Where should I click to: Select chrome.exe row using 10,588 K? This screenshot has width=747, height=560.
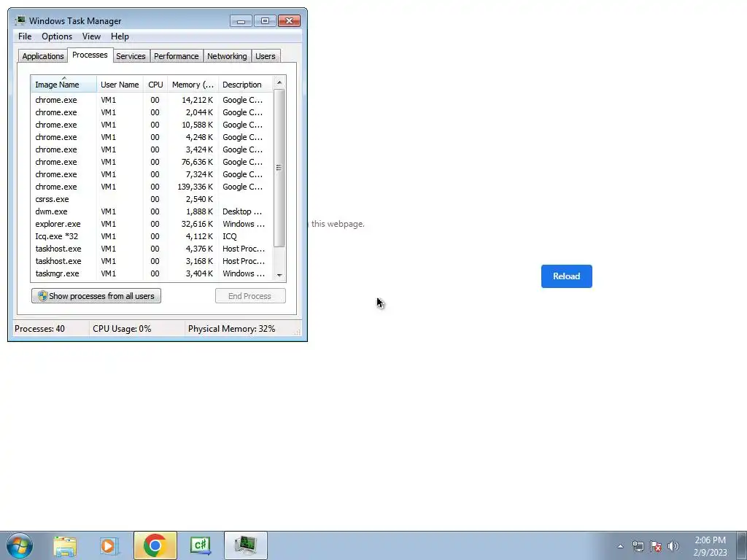point(152,125)
